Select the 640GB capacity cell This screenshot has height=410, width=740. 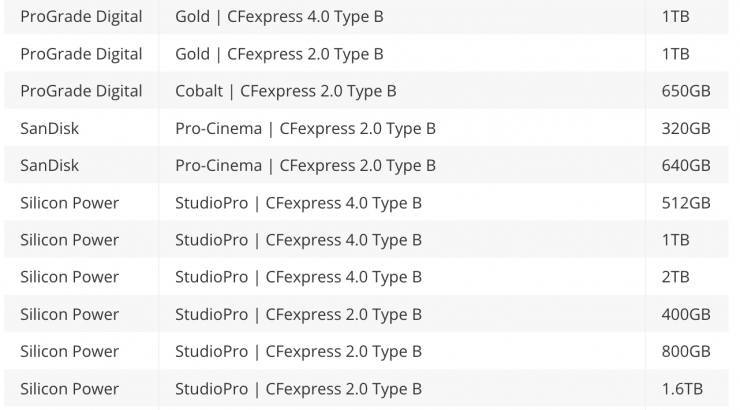[x=686, y=165]
